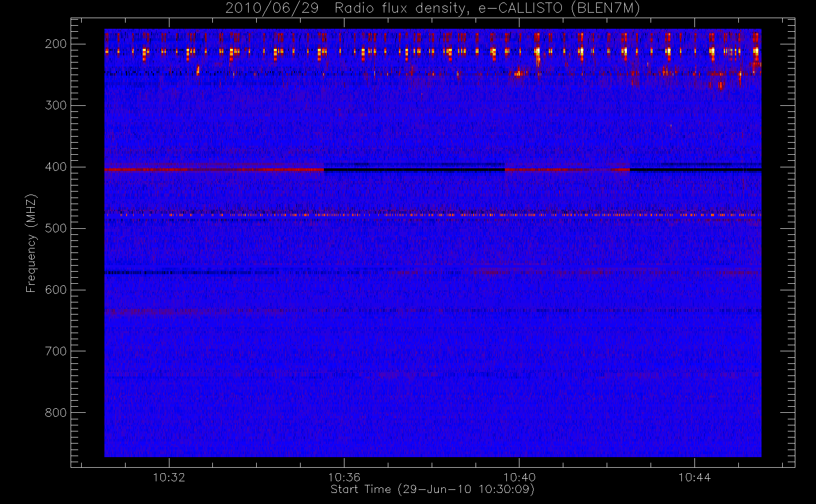The image size is (816, 504).
Task: Click the 200 frequency tick label
Action: 56,44
